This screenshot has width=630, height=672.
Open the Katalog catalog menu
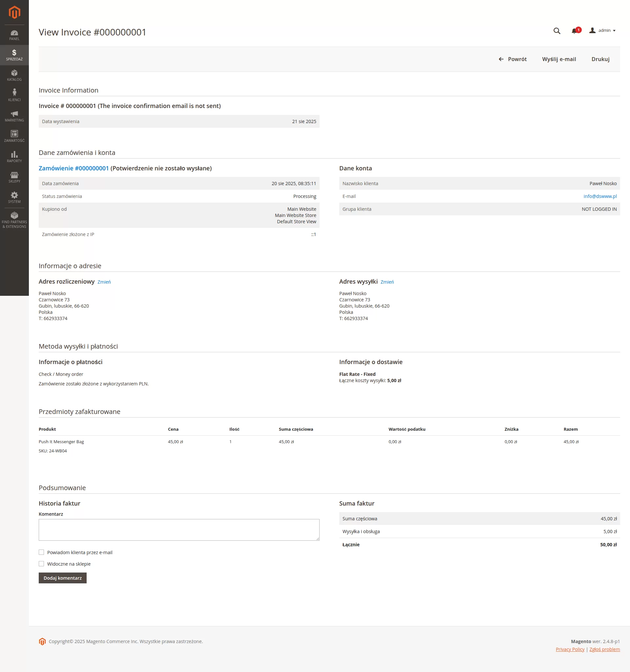coord(14,75)
